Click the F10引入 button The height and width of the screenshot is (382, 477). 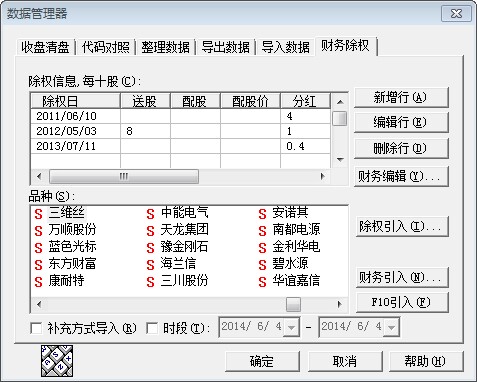(x=402, y=303)
